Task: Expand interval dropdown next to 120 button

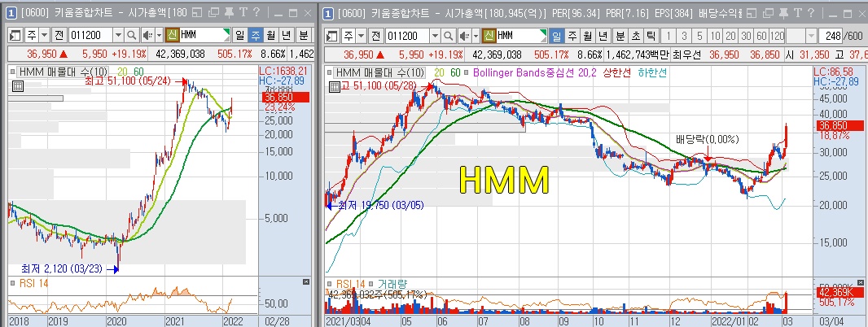Action: pyautogui.click(x=812, y=36)
